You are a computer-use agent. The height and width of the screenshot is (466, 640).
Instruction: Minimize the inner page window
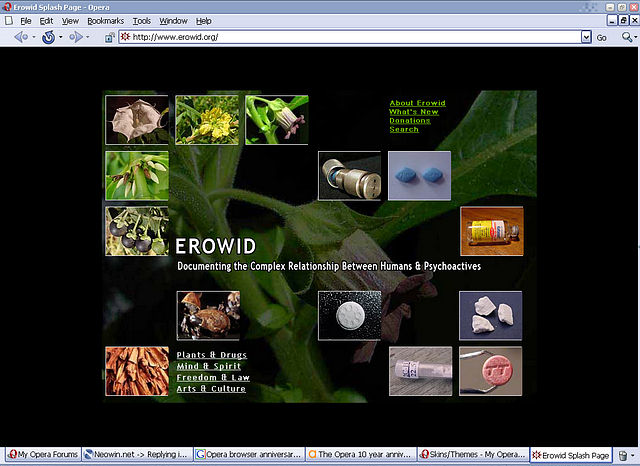[x=611, y=20]
